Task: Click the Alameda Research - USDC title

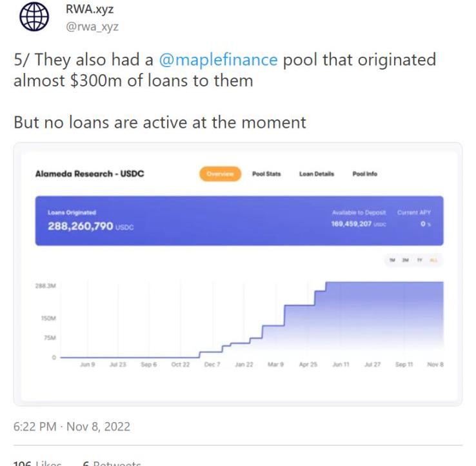Action: pos(90,174)
